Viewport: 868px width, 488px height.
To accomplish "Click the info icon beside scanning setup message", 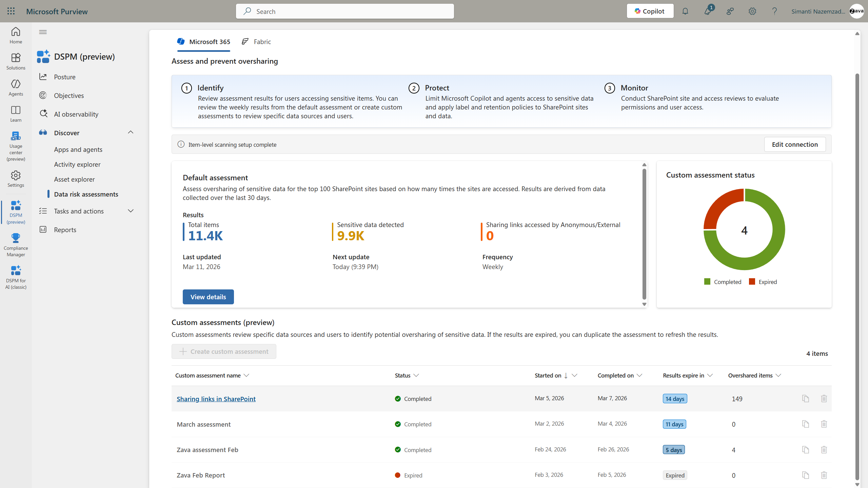I will [181, 144].
